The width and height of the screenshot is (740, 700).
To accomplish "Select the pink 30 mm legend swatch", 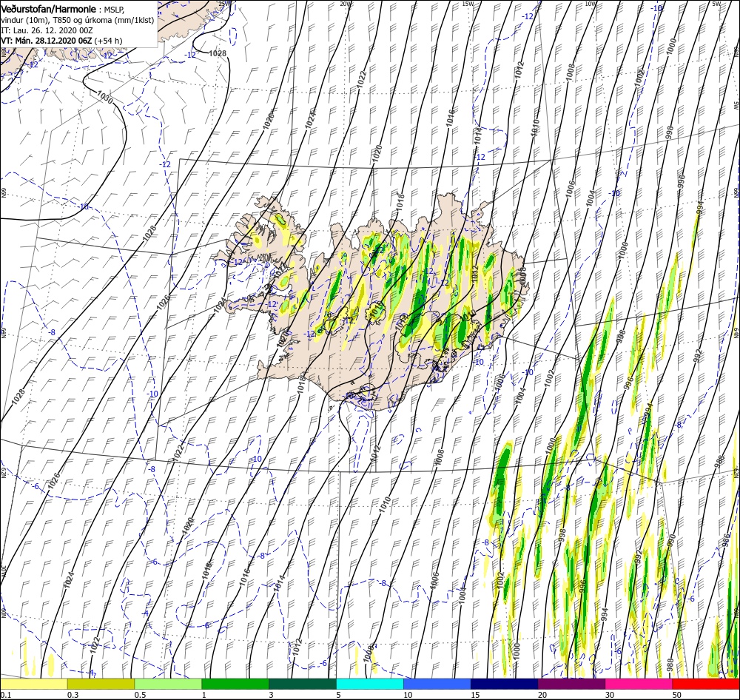I will pos(639,684).
